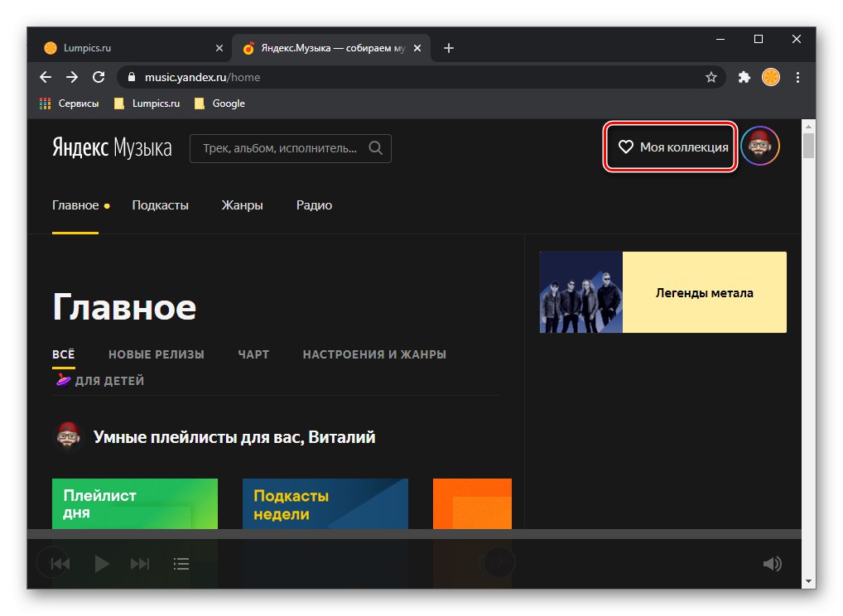Viewport: 843px width, 616px height.
Task: Open the Подкасты section
Action: [x=160, y=205]
